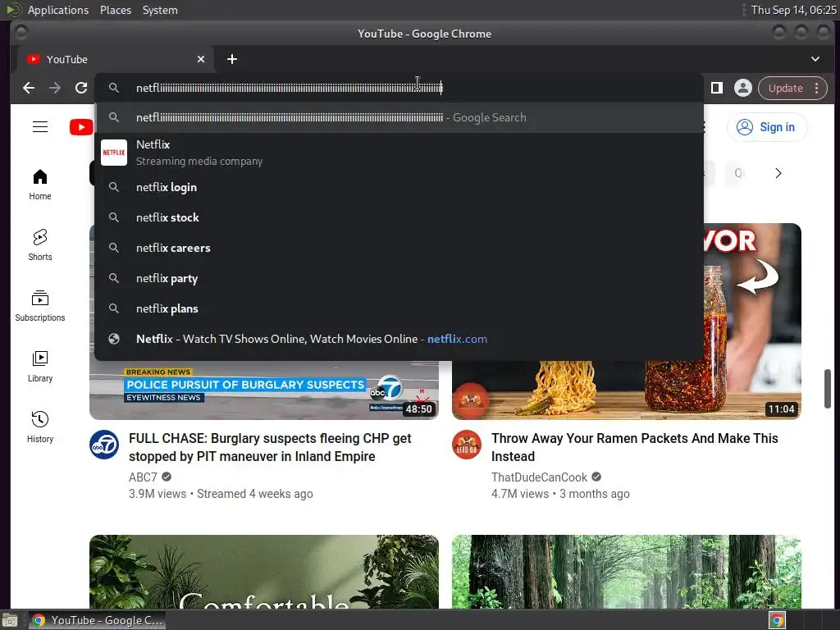
Task: Open the ABC7 channel name link
Action: pos(143,477)
